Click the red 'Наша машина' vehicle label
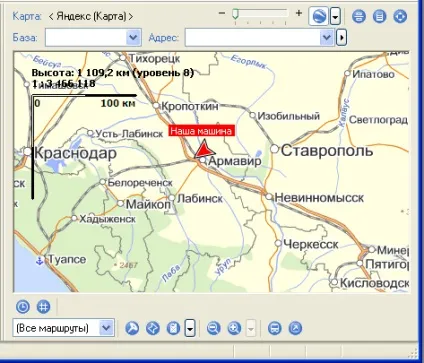Image resolution: width=424 pixels, height=363 pixels. (201, 131)
